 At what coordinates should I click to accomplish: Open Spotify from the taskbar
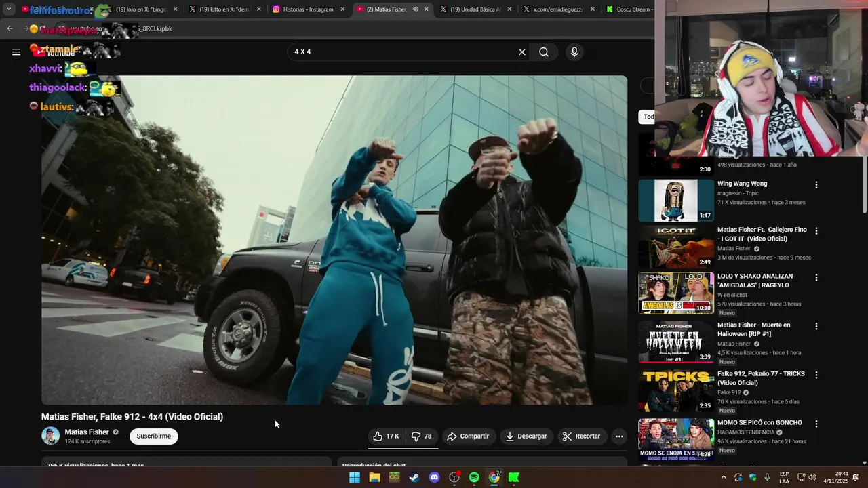(474, 477)
